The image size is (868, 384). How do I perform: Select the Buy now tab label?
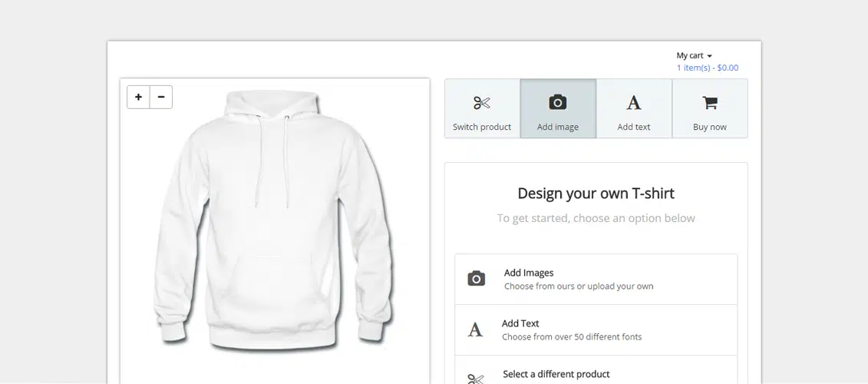pos(709,127)
